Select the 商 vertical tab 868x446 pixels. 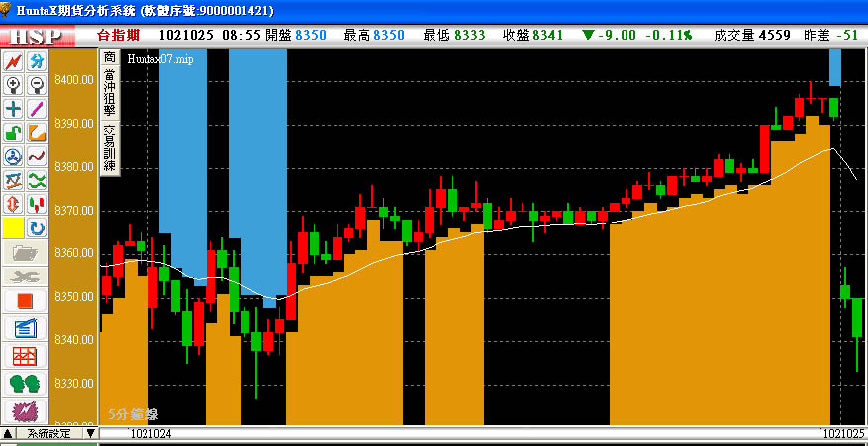[x=110, y=57]
